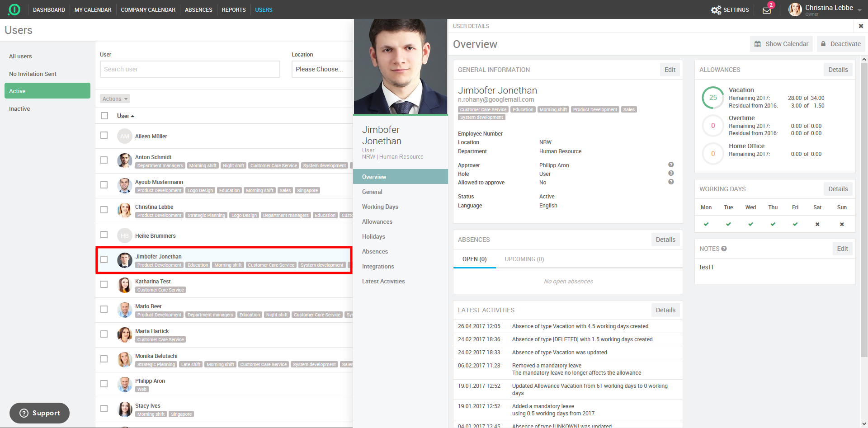Switch to the Upcoming (0) absences tab
The image size is (868, 428).
(524, 259)
